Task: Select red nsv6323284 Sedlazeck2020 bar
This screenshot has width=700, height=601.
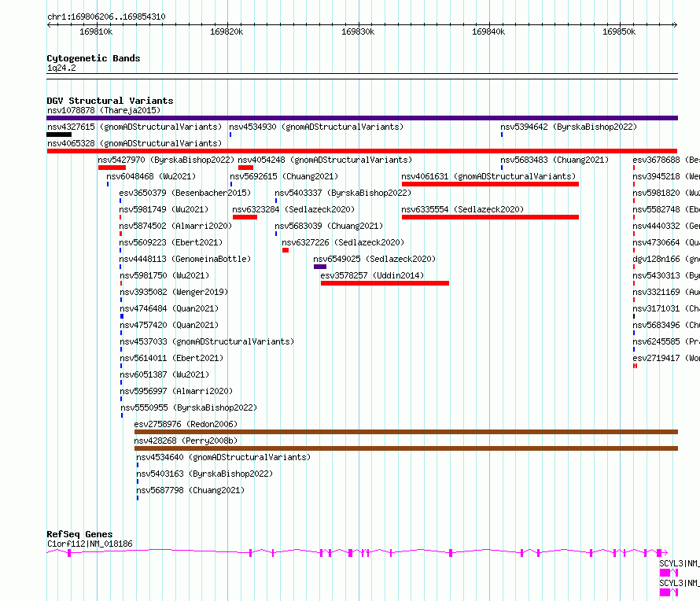Action: (245, 217)
